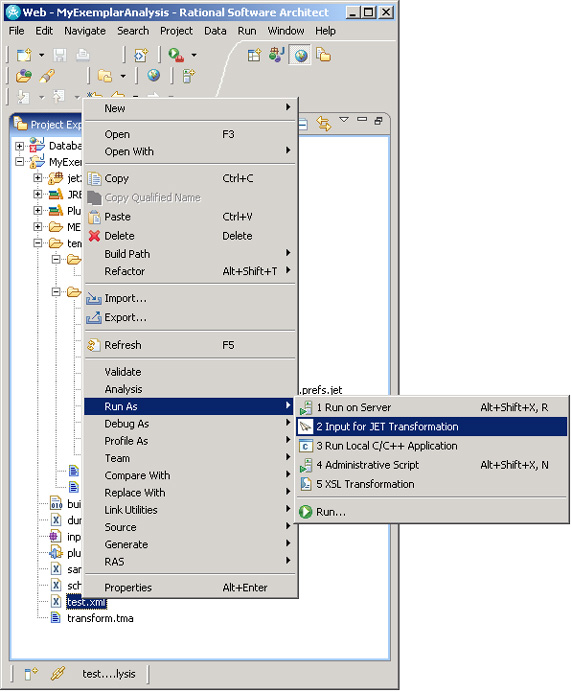Choose Run As in context menu
Screen dimensions: 572x692
click(x=191, y=406)
